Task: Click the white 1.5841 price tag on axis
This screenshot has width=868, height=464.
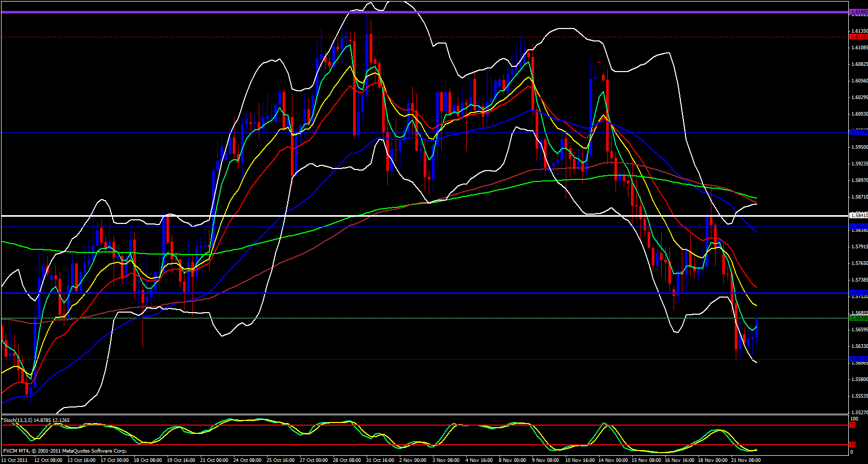Action: coord(858,215)
